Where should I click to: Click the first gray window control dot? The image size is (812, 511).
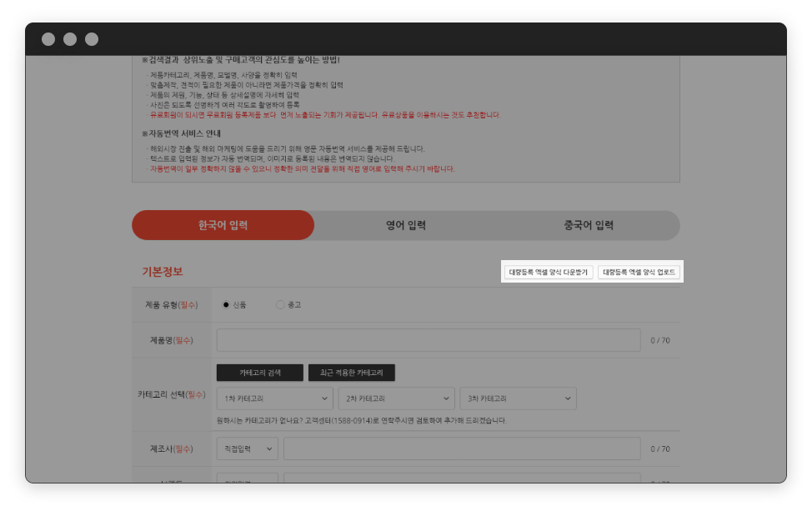click(x=48, y=39)
